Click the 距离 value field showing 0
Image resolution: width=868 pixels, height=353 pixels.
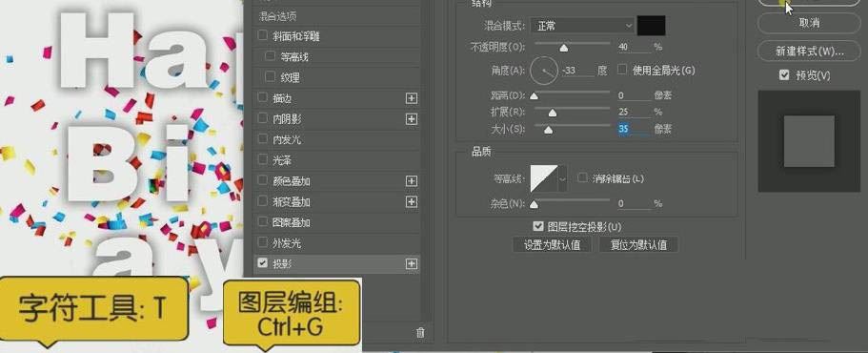click(634, 95)
